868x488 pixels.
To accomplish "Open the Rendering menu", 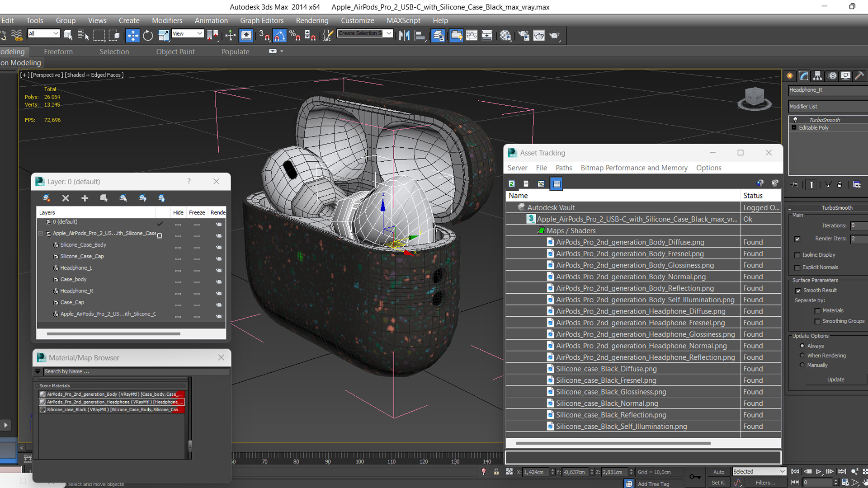I will click(x=312, y=20).
